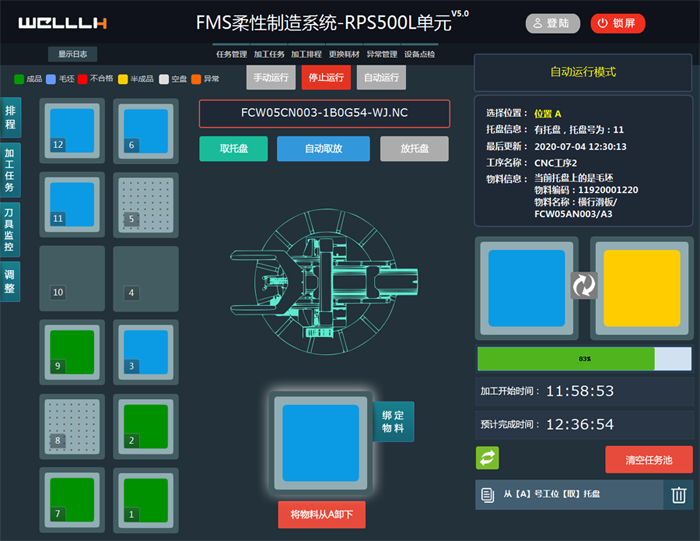700x541 pixels.
Task: Open the 任务管理 tab
Action: coord(231,54)
